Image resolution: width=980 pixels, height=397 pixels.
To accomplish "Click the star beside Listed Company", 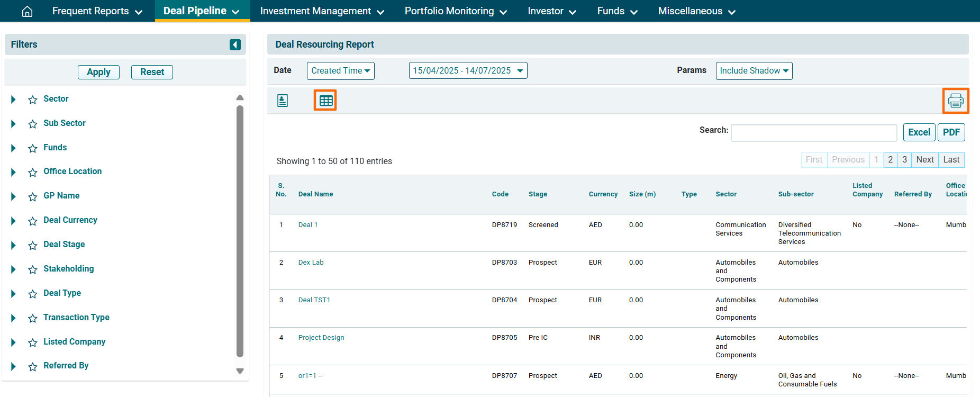I will (x=33, y=342).
